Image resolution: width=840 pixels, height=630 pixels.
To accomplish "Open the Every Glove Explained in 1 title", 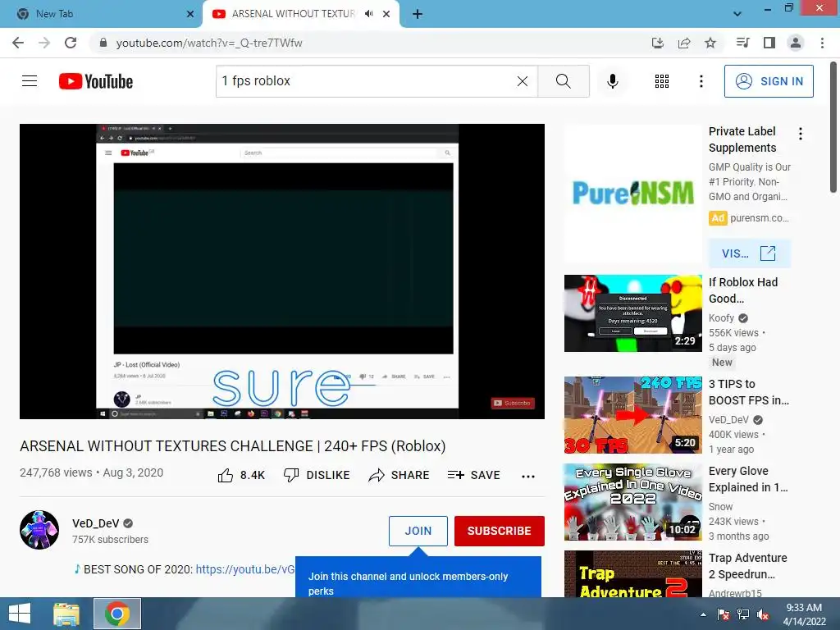I will [748, 479].
